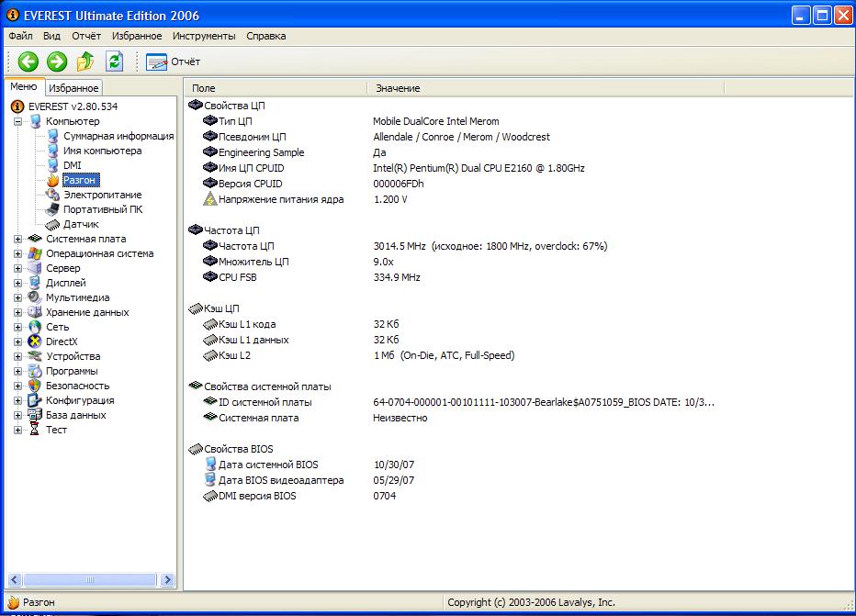
Task: Switch to the Избранное tab
Action: point(73,88)
